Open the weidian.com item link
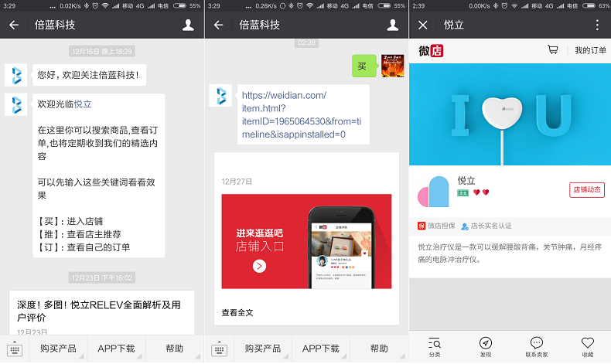The image size is (611, 364). pos(302,115)
